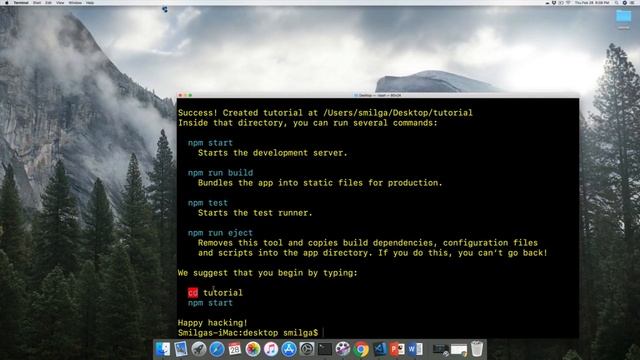This screenshot has width=640, height=360.
Task: Click the word 'tutorial' after cd
Action: 223,293
